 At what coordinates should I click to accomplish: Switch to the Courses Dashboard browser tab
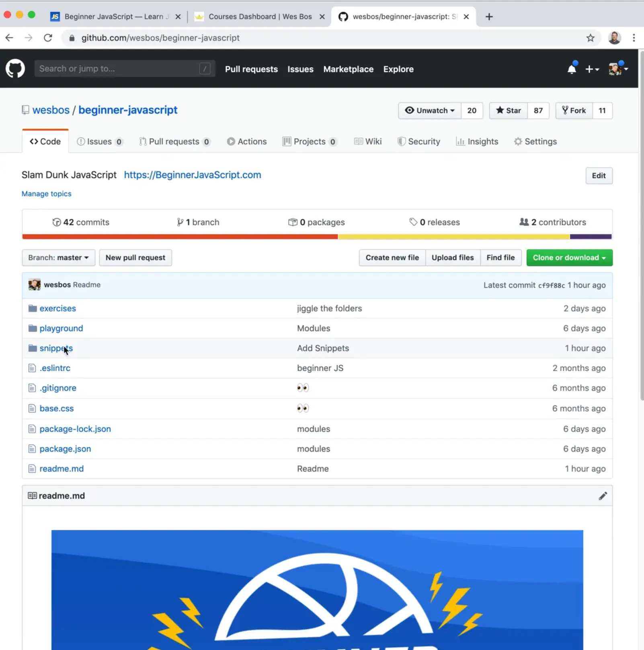tap(253, 16)
